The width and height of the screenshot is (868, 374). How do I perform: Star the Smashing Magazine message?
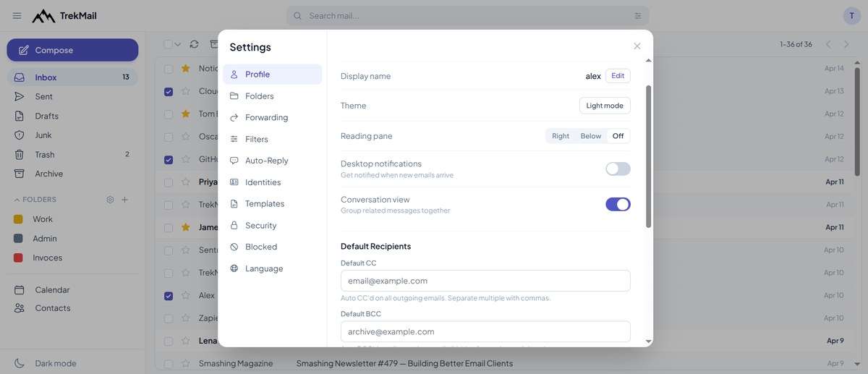pyautogui.click(x=186, y=364)
